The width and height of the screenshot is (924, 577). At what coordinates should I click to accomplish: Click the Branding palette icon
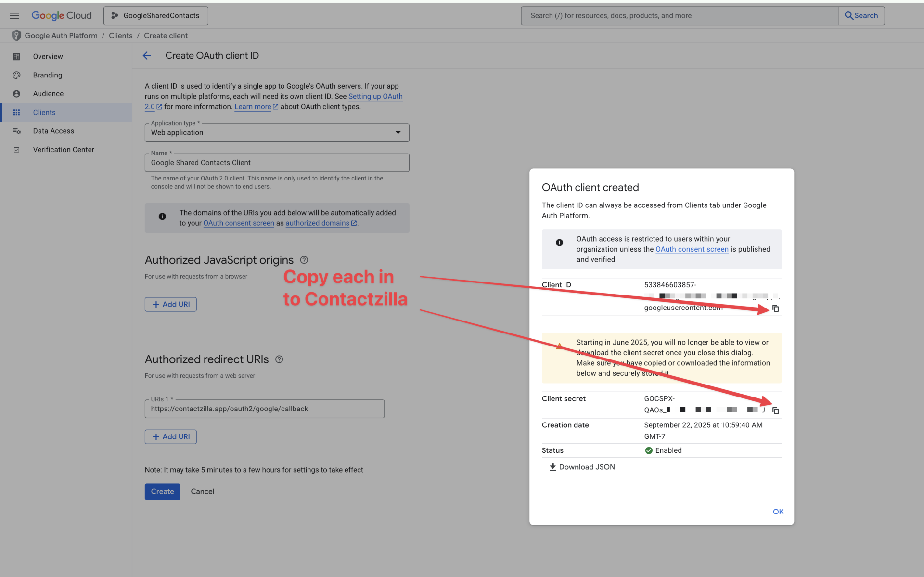[x=16, y=75]
